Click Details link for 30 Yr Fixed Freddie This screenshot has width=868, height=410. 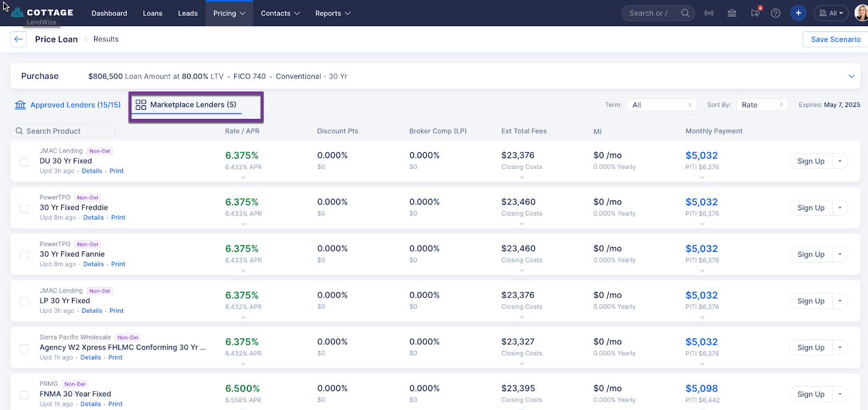point(93,218)
